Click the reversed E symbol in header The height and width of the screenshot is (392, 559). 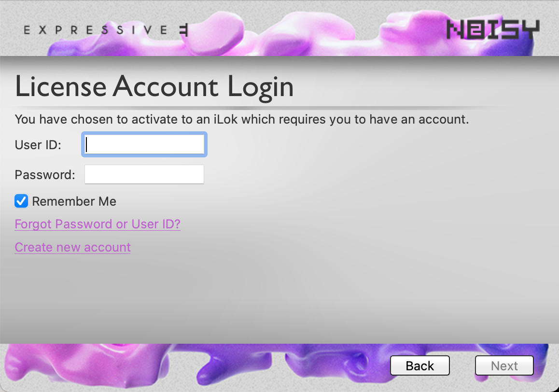click(183, 30)
